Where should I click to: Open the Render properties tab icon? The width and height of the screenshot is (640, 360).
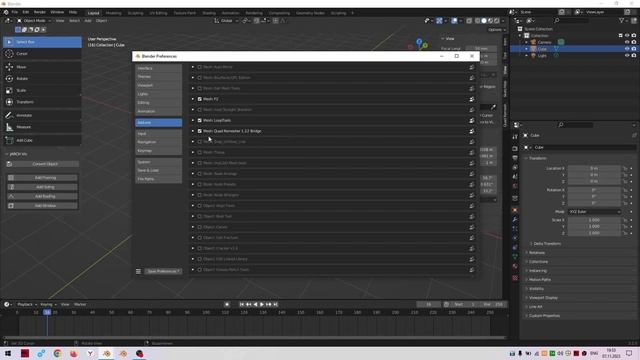515,149
